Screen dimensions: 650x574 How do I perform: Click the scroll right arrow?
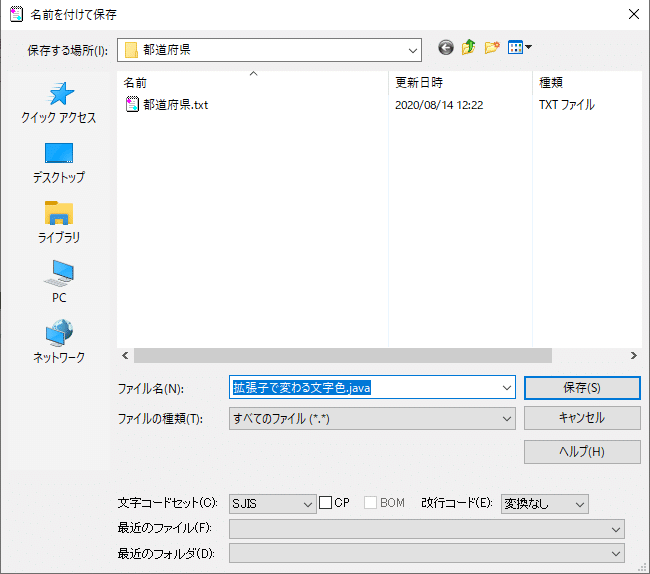[x=633, y=356]
